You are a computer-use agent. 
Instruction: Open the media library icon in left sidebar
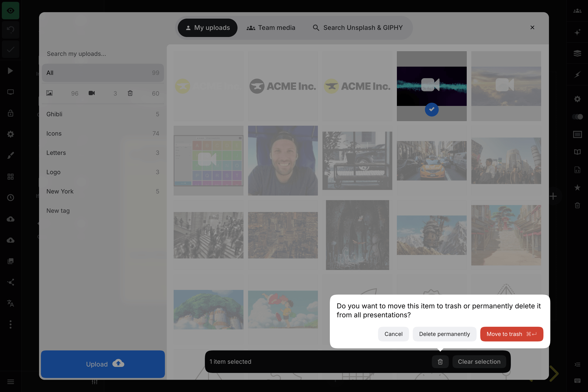pos(11,261)
